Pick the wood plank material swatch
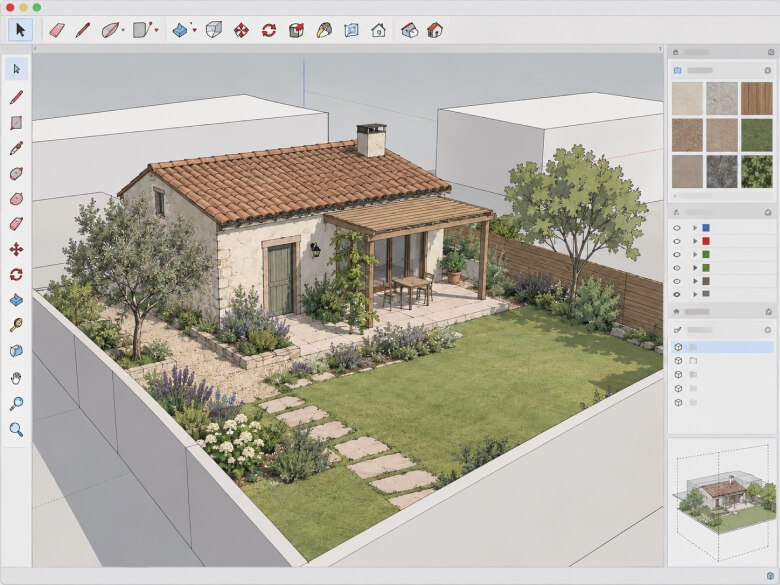780x585 pixels. pyautogui.click(x=757, y=98)
